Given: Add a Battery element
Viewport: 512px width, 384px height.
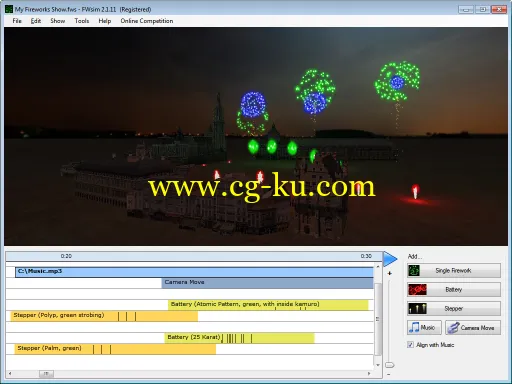Looking at the screenshot, I should tap(454, 290).
